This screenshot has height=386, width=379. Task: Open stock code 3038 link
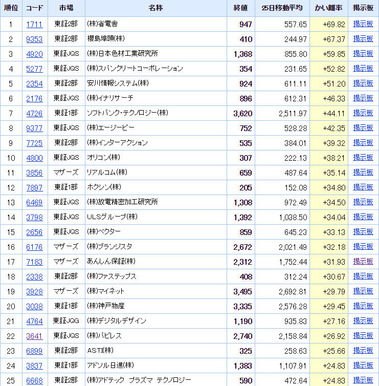tap(34, 306)
